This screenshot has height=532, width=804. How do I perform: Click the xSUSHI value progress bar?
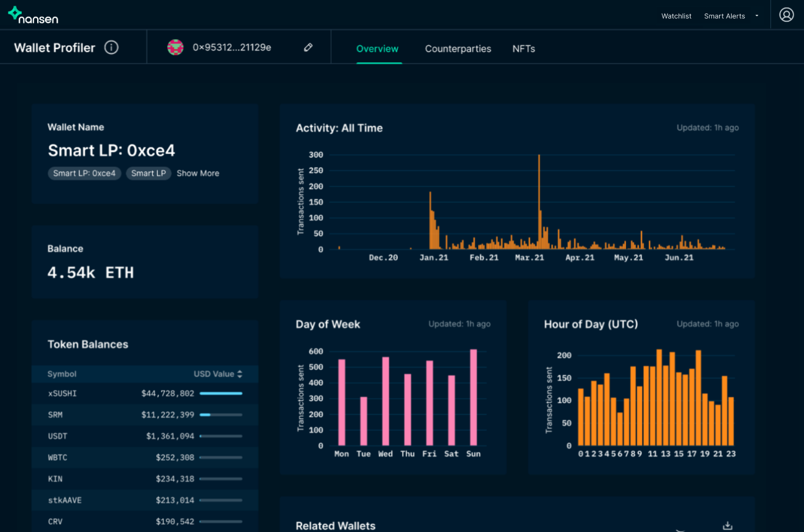point(221,393)
